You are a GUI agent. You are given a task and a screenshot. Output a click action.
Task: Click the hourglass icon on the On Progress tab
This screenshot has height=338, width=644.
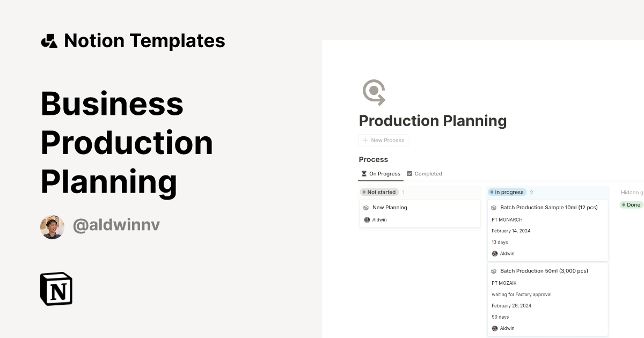coord(364,173)
